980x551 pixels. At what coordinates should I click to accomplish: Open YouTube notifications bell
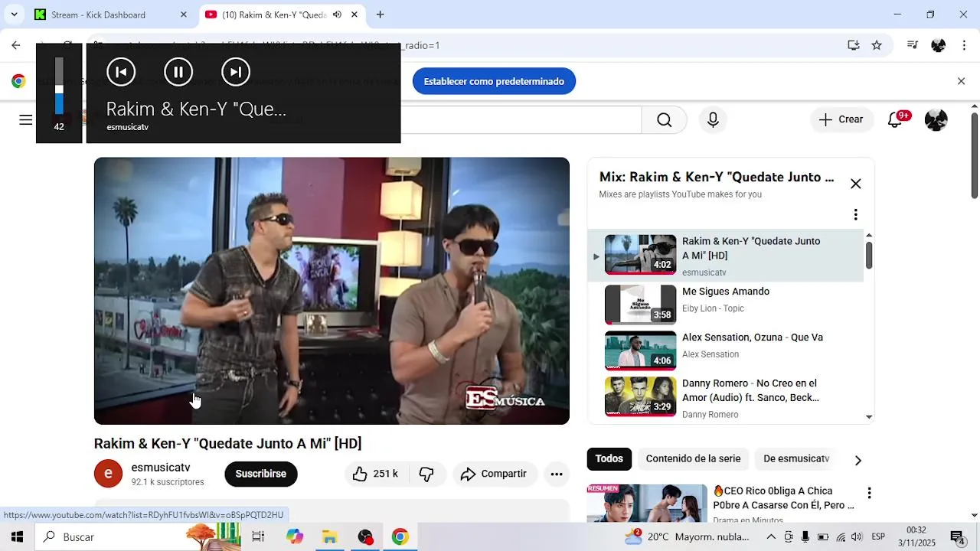pos(895,119)
